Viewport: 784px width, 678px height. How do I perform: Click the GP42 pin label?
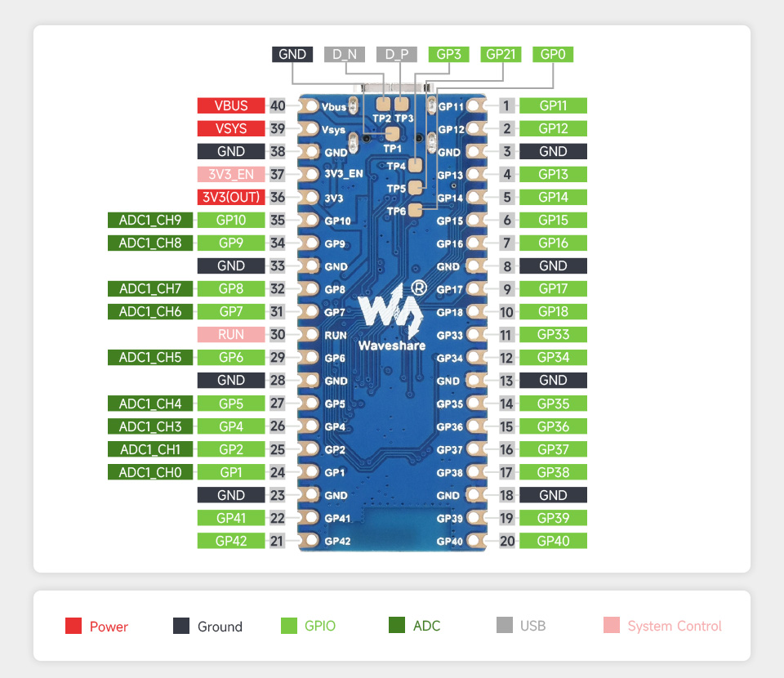(231, 541)
